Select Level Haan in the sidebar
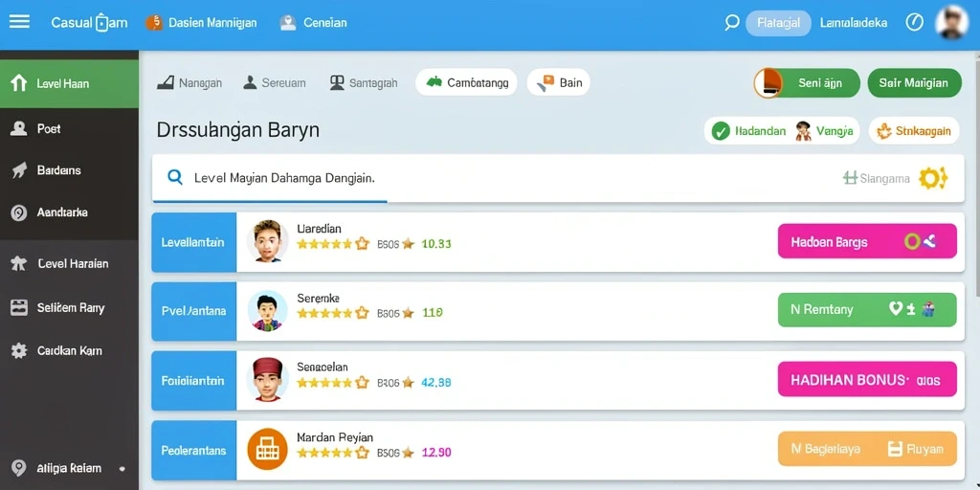Viewport: 980px width, 490px height. [x=69, y=84]
